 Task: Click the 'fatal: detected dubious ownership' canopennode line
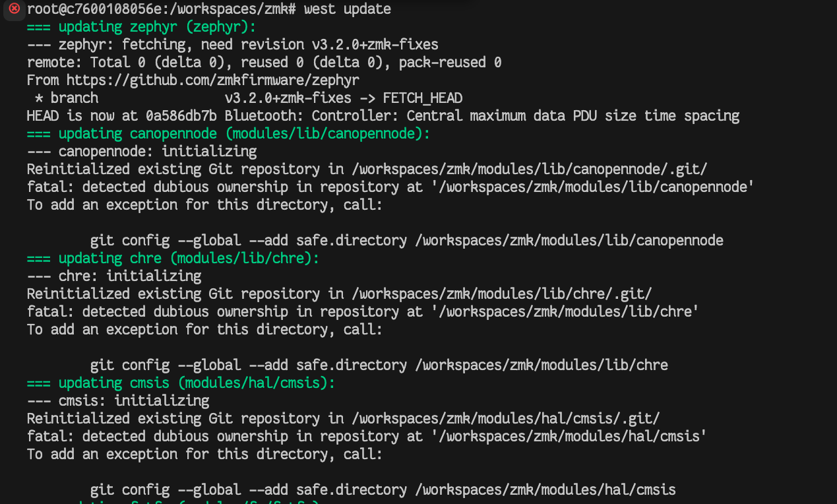[390, 187]
